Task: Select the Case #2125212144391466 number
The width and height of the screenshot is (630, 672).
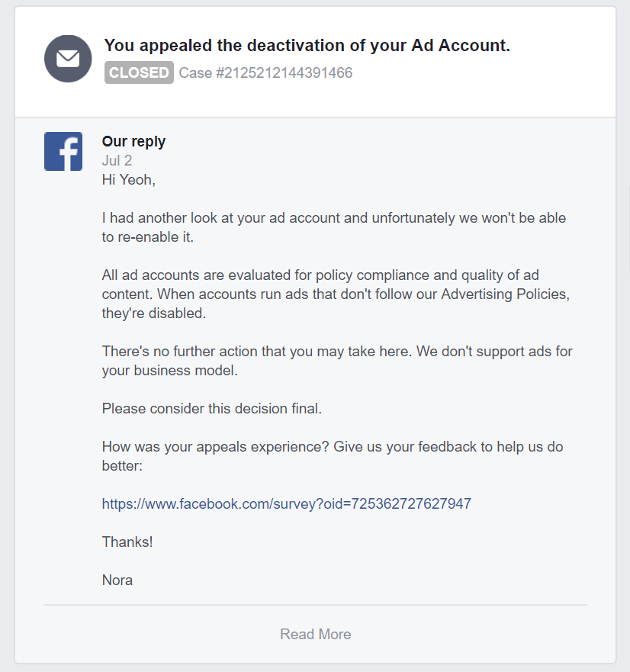Action: click(265, 73)
